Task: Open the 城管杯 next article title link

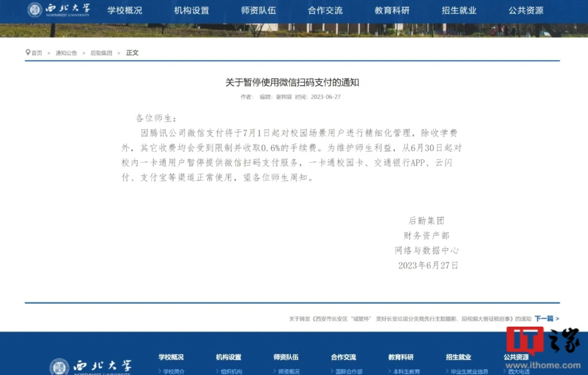Action: [410, 319]
